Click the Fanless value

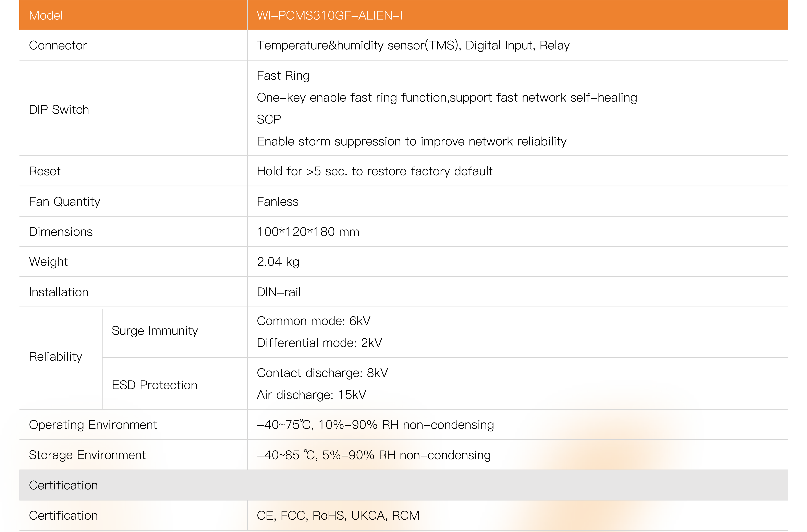tap(277, 202)
